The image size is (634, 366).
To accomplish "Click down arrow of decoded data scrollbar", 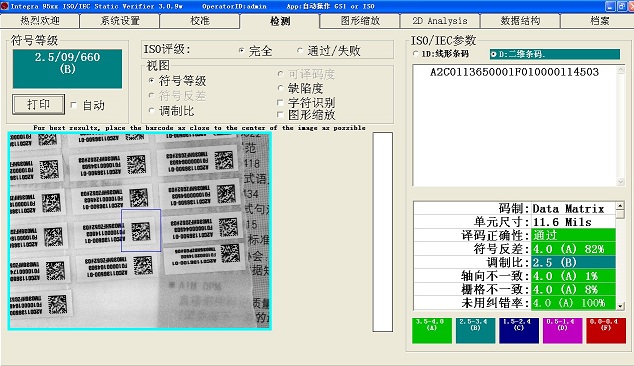I will tap(621, 182).
